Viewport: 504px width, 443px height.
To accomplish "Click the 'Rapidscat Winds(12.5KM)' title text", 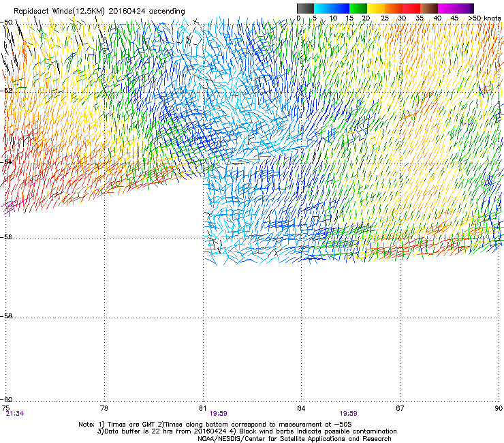I will point(59,12).
